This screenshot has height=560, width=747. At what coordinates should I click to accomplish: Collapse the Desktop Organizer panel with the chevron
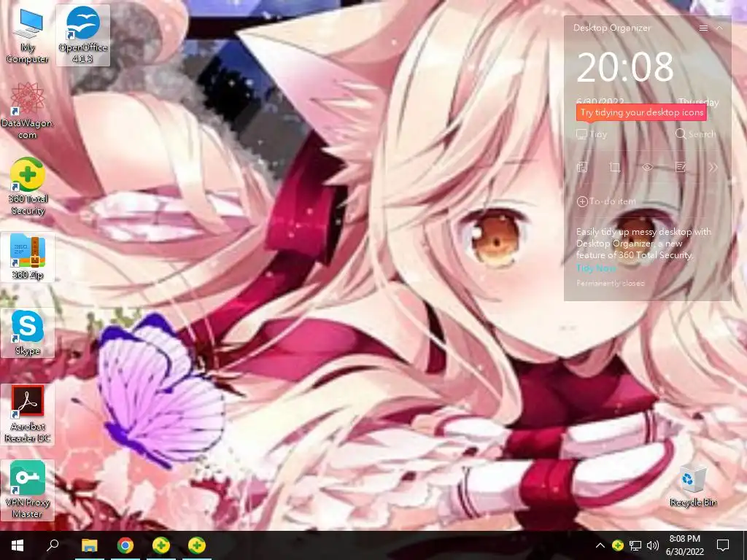(x=720, y=28)
